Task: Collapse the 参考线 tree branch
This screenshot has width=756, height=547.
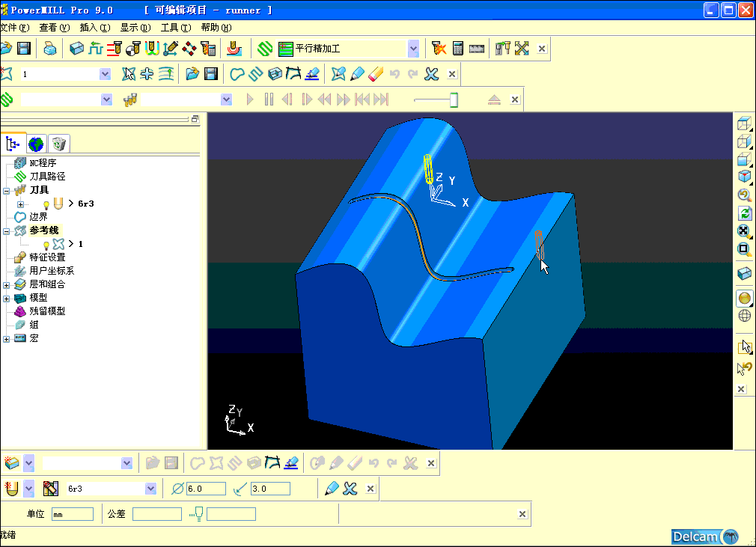Action: tap(6, 231)
